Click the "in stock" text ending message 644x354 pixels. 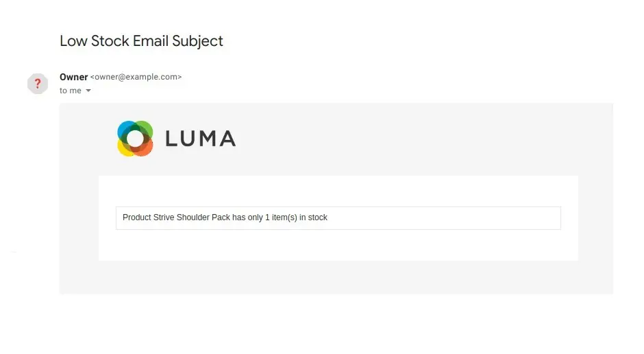(x=313, y=217)
